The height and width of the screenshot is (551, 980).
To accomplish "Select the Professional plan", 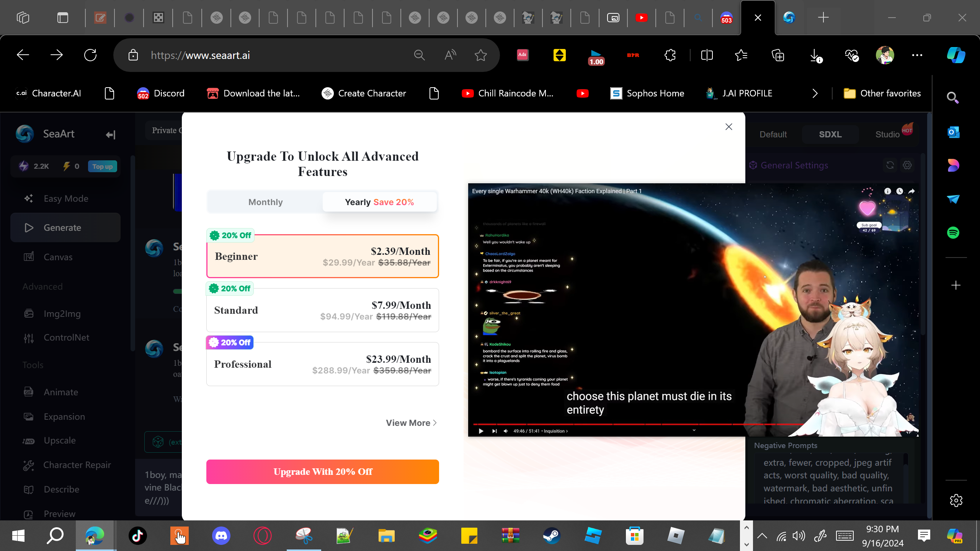I will 322,364.
